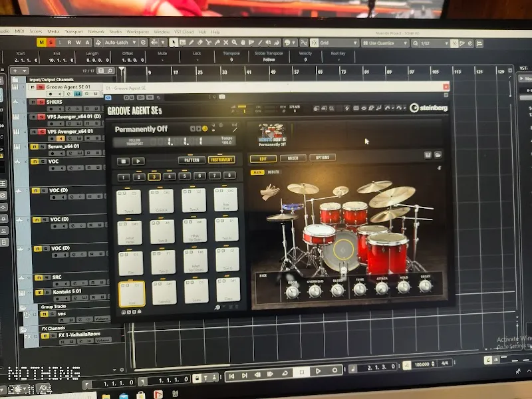Click the kick drum in the kit image

click(x=342, y=251)
